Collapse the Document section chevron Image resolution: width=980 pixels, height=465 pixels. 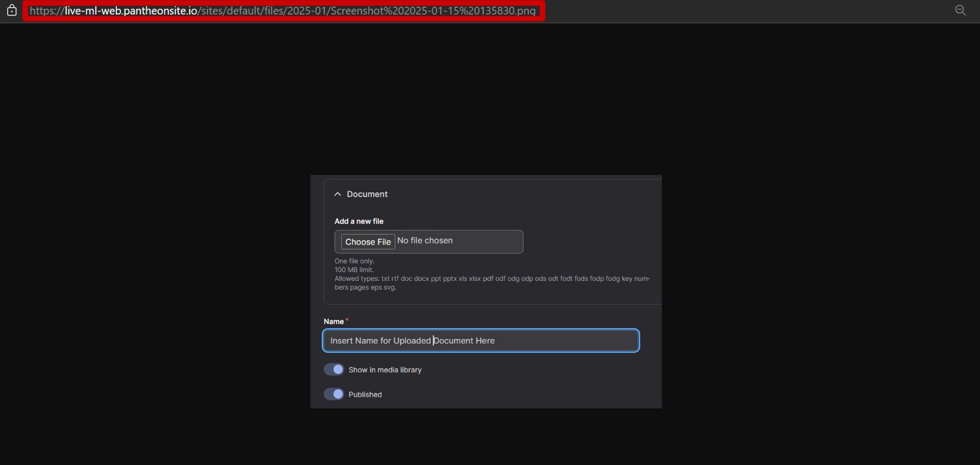pos(338,194)
